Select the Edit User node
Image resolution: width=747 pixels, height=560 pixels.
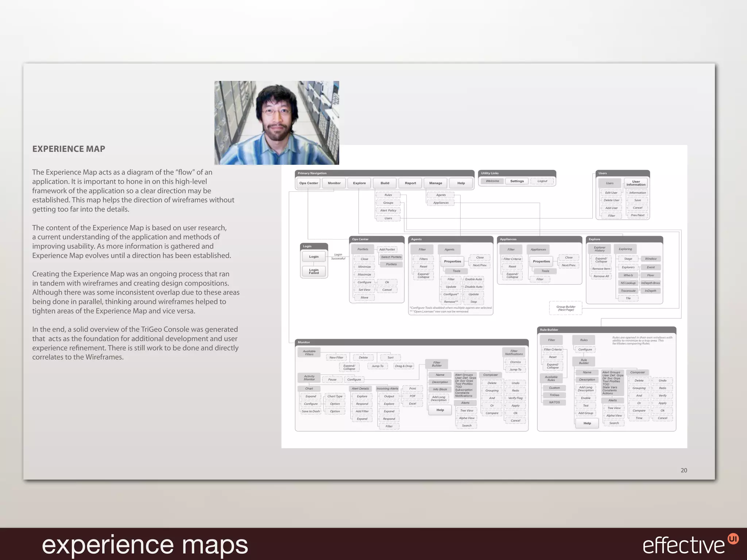[x=611, y=193]
